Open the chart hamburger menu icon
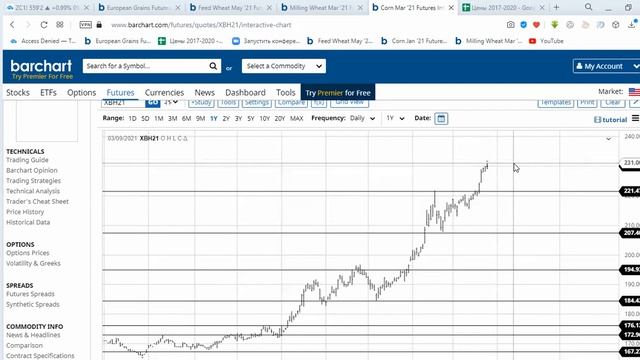This screenshot has width=640, height=360. click(x=636, y=118)
